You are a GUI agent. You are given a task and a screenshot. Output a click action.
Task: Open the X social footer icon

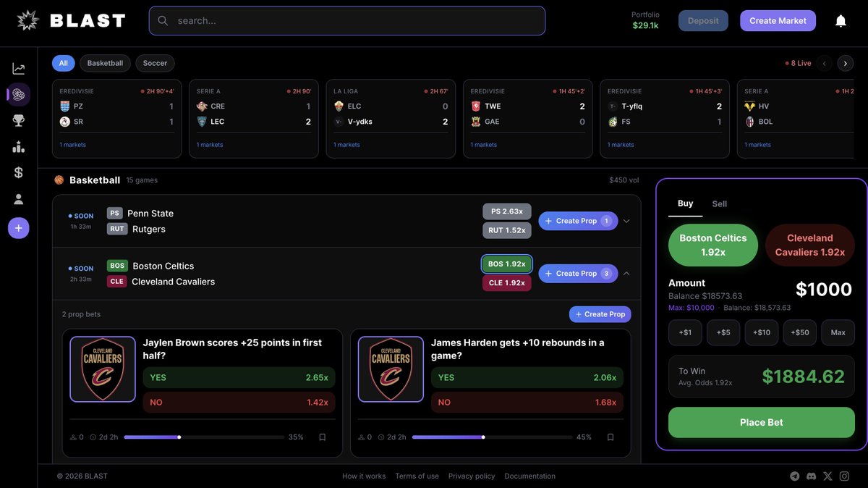828,476
